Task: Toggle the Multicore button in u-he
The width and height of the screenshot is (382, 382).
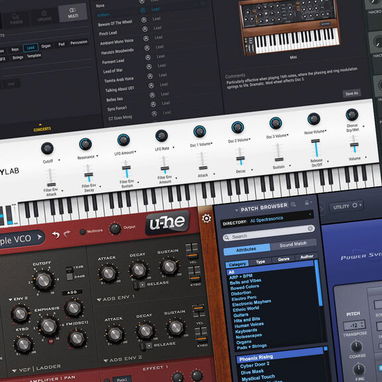Action: tap(83, 232)
